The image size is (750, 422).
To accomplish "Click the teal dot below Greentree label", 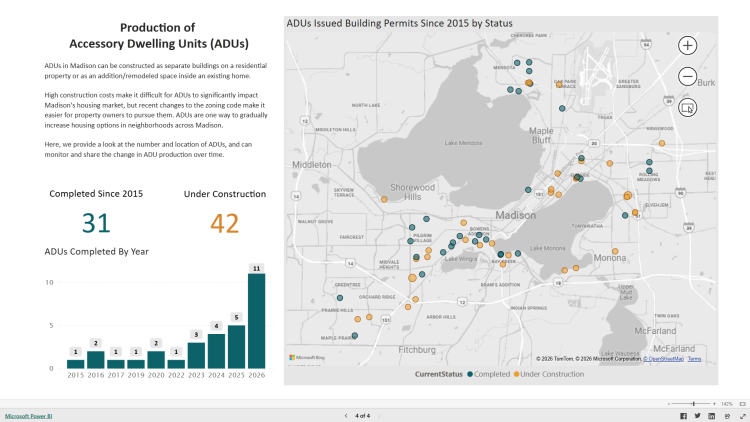I will [x=340, y=298].
